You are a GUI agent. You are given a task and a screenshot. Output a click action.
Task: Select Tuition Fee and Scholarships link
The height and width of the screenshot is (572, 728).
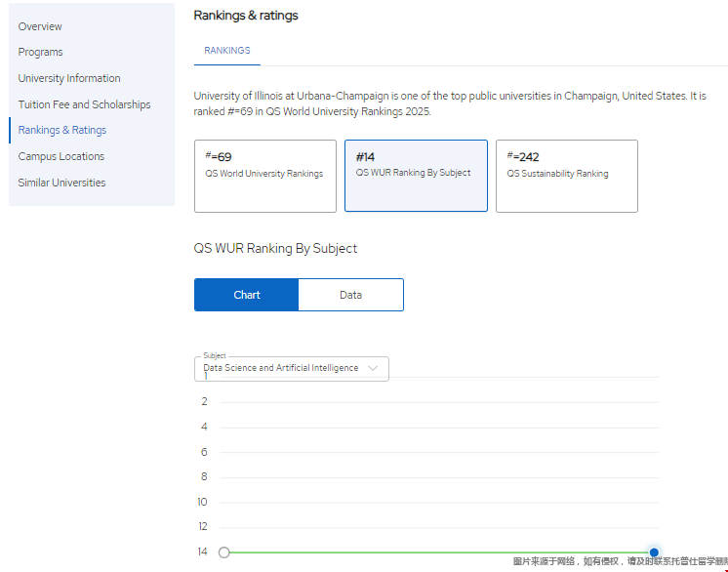(84, 104)
